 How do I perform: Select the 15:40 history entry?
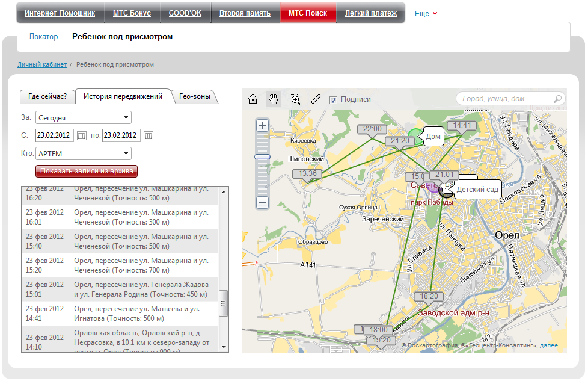[120, 241]
